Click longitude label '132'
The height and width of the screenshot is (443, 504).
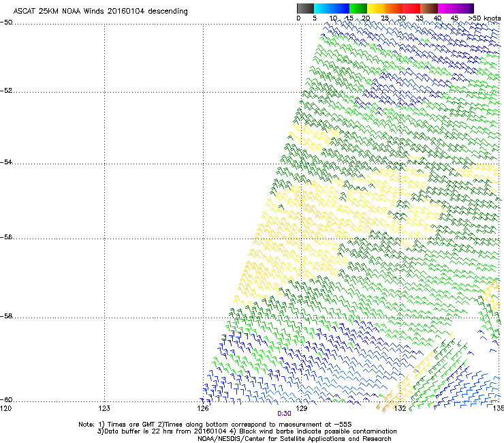[x=400, y=408]
